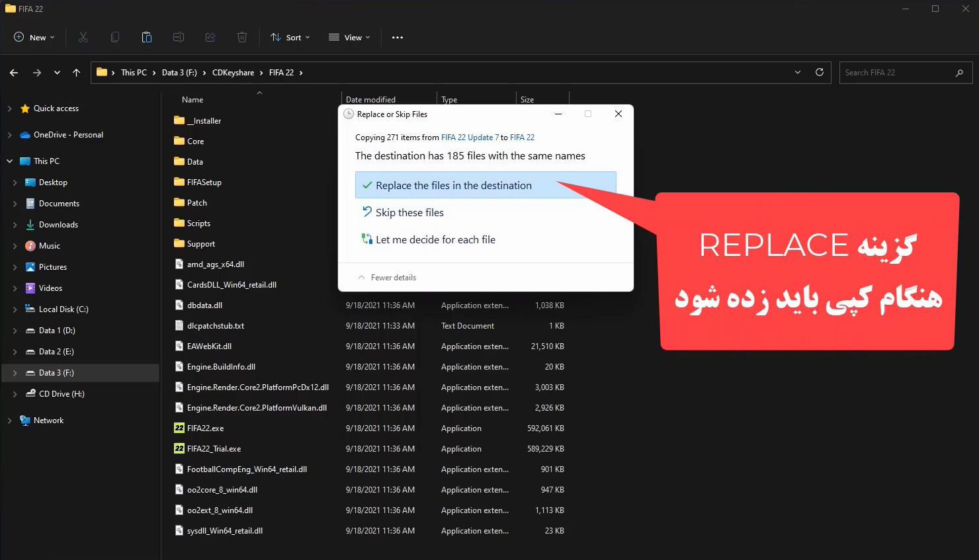Click the Delete trash icon
Viewport: 979px width, 560px height.
pos(242,38)
